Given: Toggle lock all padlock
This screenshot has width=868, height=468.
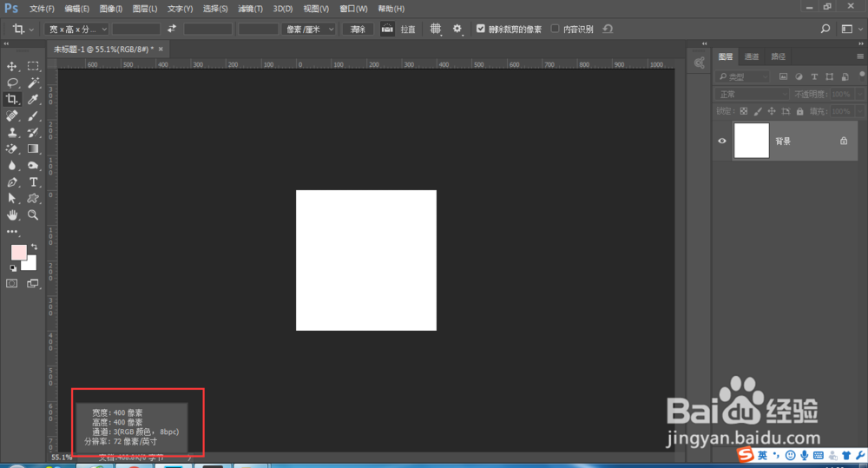Looking at the screenshot, I should [799, 111].
